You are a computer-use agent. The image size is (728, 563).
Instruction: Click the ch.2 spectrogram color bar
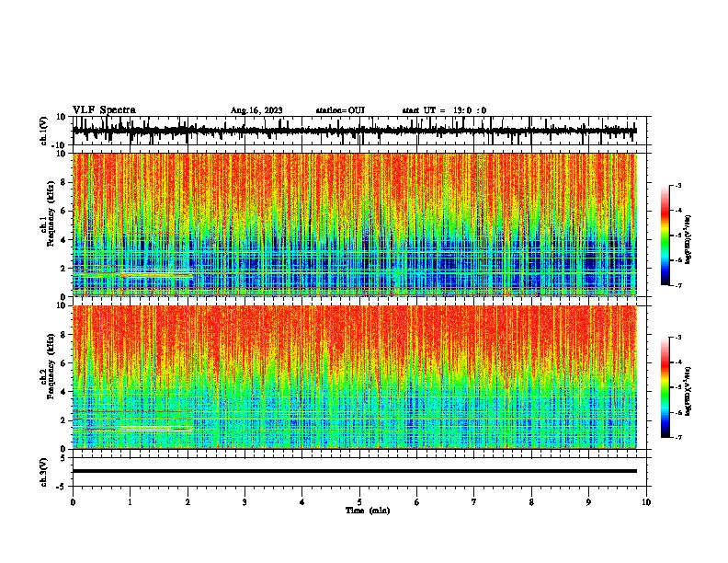(x=665, y=387)
